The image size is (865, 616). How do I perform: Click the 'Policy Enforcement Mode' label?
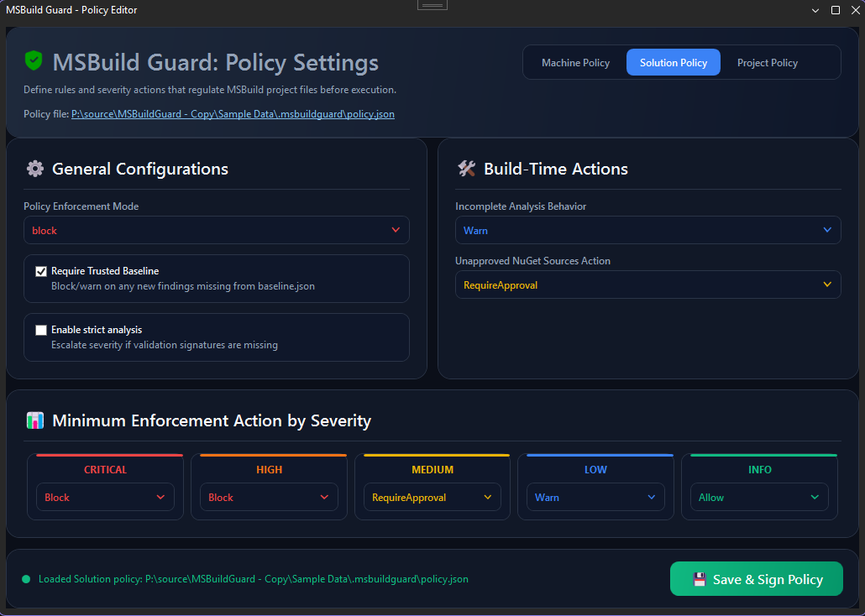pos(81,206)
